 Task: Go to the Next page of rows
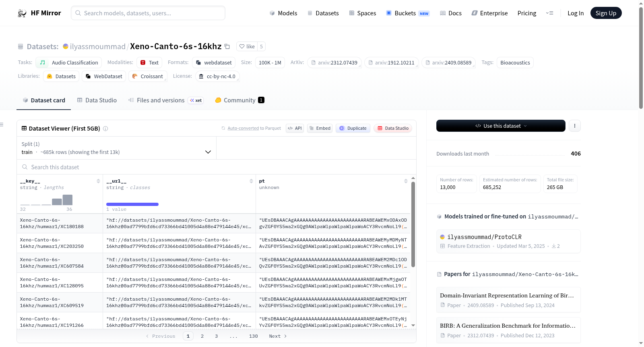(x=278, y=336)
